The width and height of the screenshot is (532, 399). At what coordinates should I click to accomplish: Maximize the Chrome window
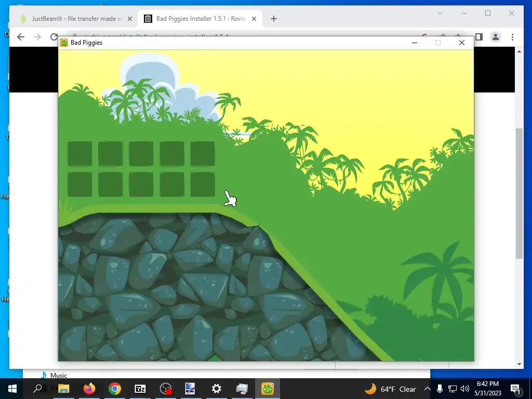[x=488, y=13]
